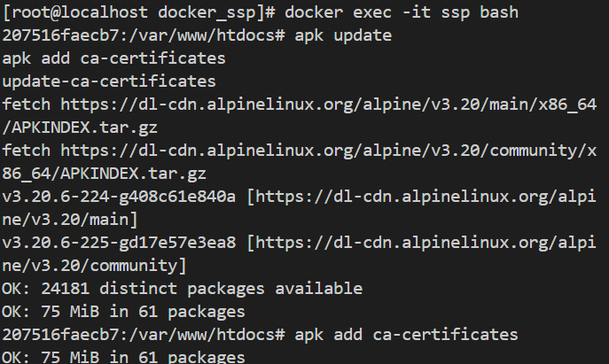Click the community APKINDEX.tar.gz text
This screenshot has width=609, height=364.
[133, 174]
